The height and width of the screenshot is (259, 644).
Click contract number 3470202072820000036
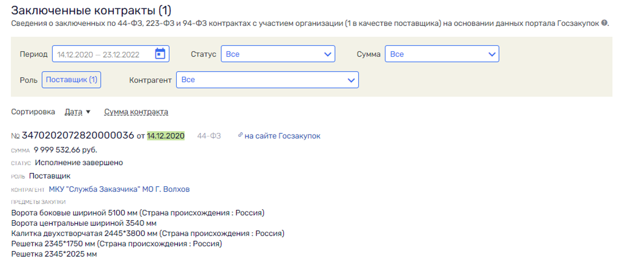[78, 135]
